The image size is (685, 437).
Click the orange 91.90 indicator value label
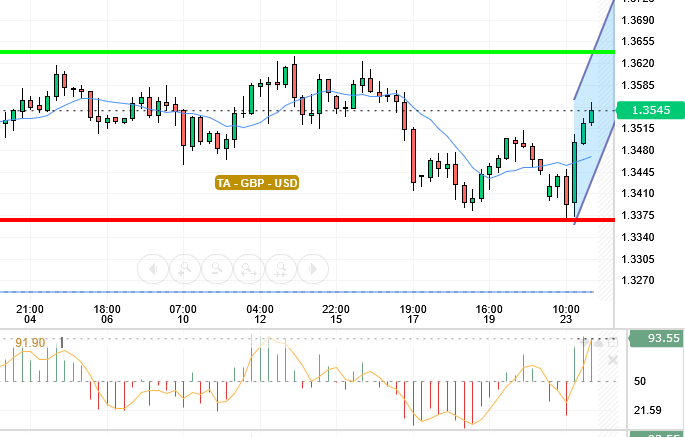[x=30, y=343]
